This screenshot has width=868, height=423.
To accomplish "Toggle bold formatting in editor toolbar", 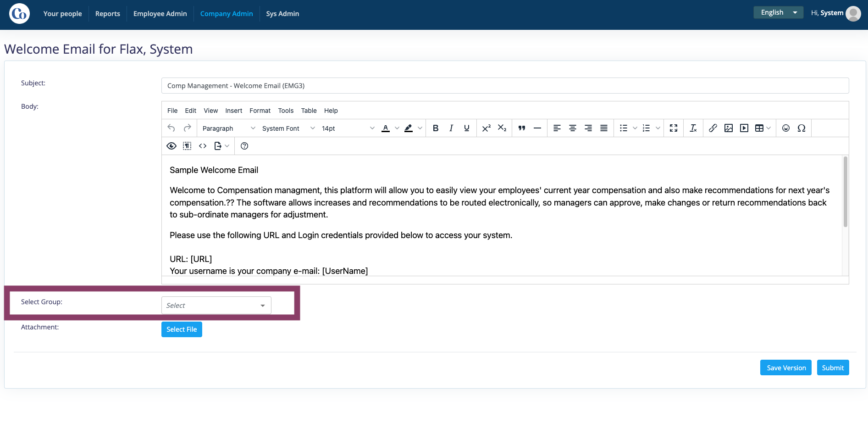I will [x=436, y=128].
